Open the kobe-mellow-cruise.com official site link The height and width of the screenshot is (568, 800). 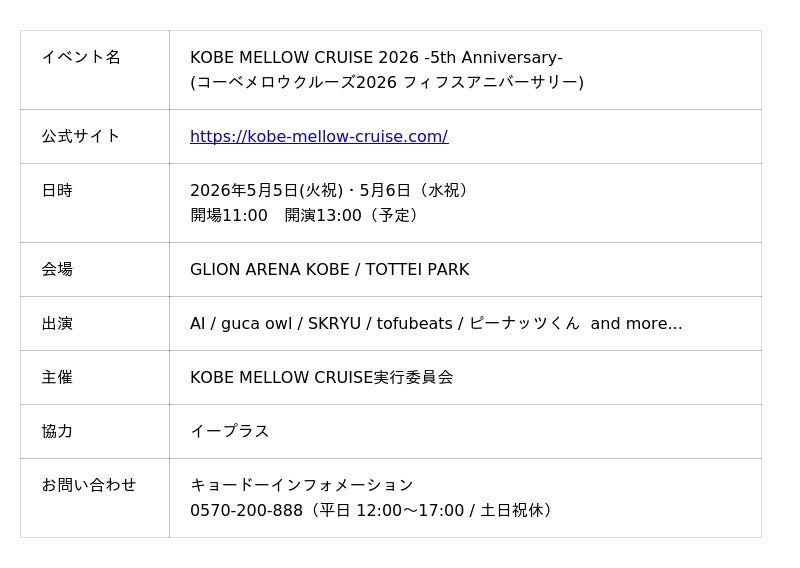[x=318, y=136]
